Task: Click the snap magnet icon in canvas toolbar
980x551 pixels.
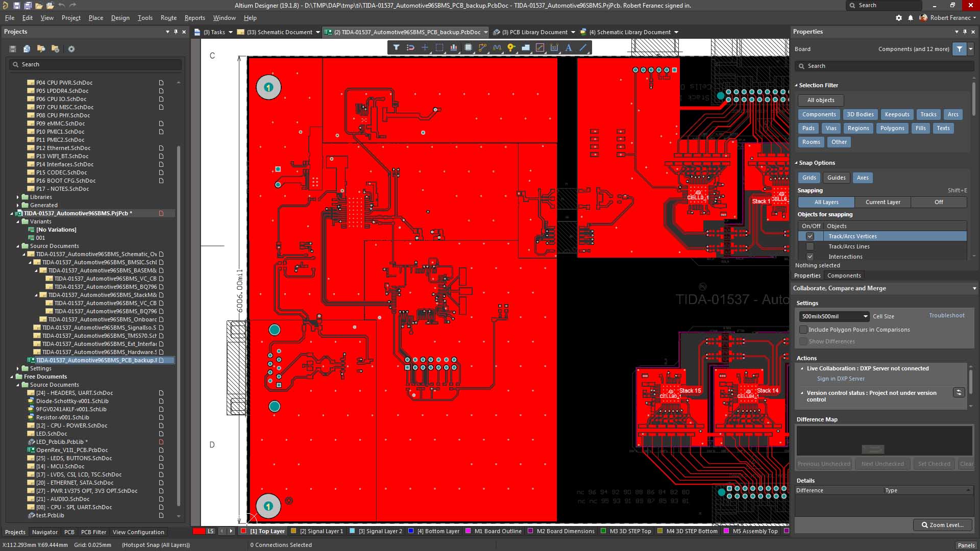Action: pos(410,47)
